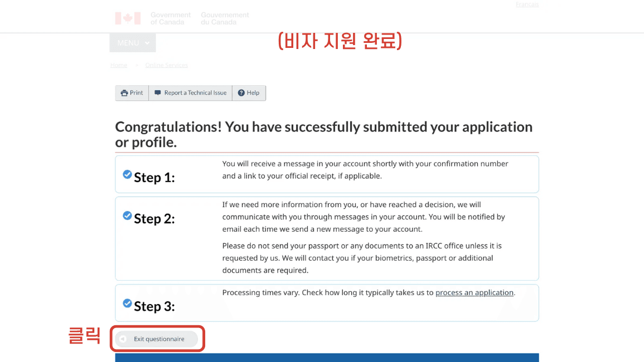Click the question mark Help icon
Image resolution: width=644 pixels, height=362 pixels.
tap(241, 93)
